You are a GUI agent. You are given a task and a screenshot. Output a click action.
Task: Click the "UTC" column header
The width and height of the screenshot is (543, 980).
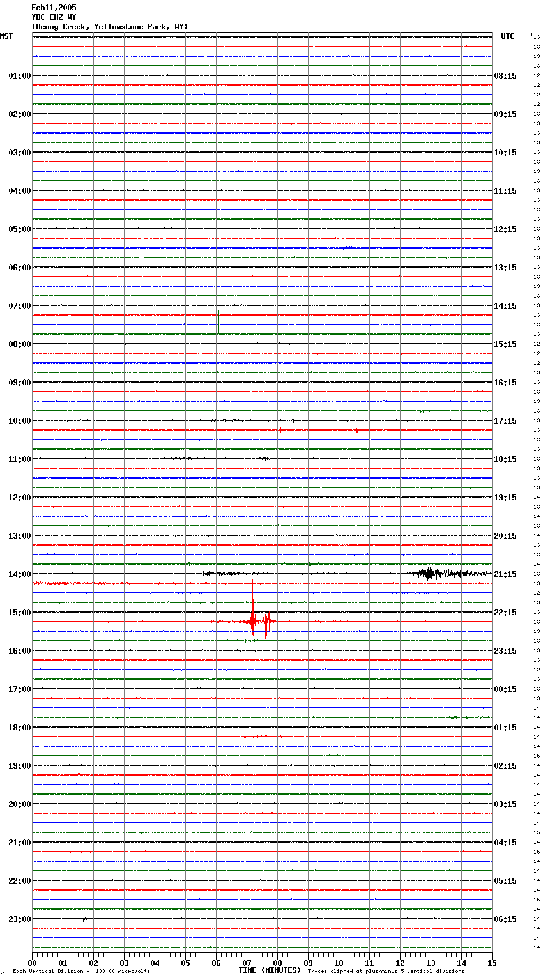click(508, 36)
